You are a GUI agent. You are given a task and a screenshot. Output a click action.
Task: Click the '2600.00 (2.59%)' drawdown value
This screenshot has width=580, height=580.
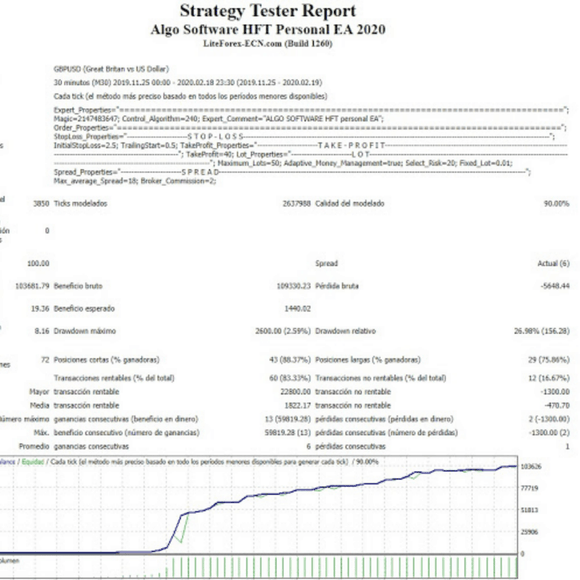(x=283, y=331)
